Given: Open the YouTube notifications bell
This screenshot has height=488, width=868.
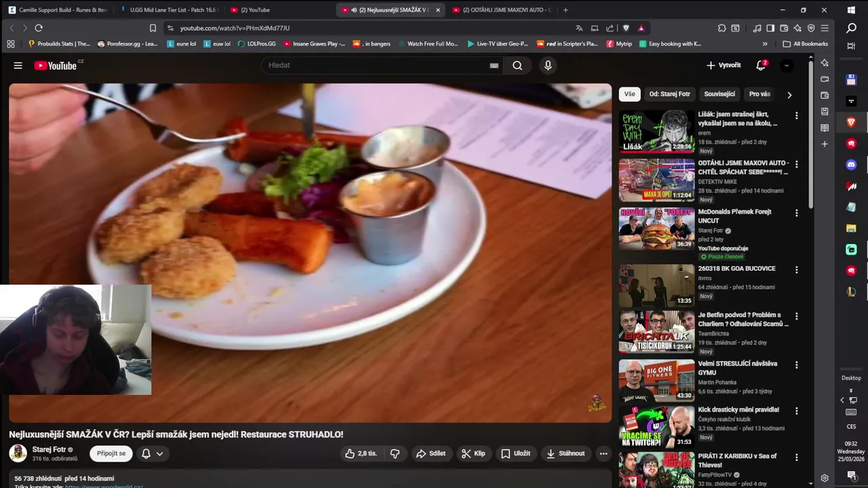Looking at the screenshot, I should click(x=761, y=65).
